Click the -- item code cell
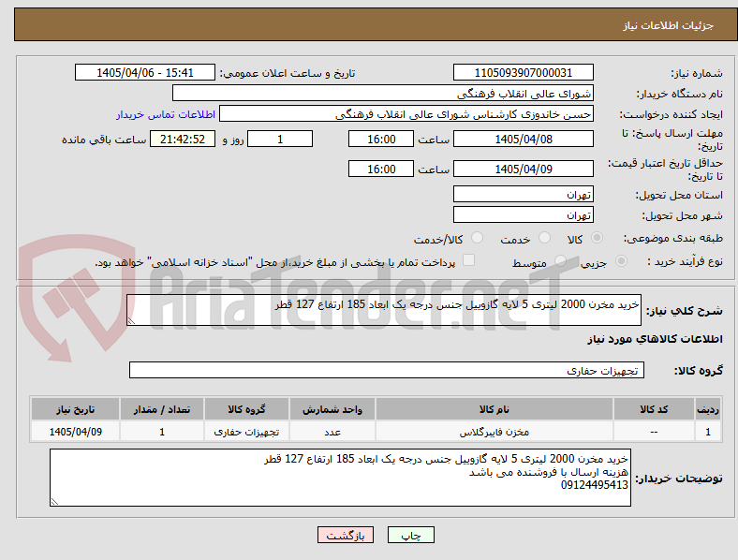738x560 pixels. [654, 432]
